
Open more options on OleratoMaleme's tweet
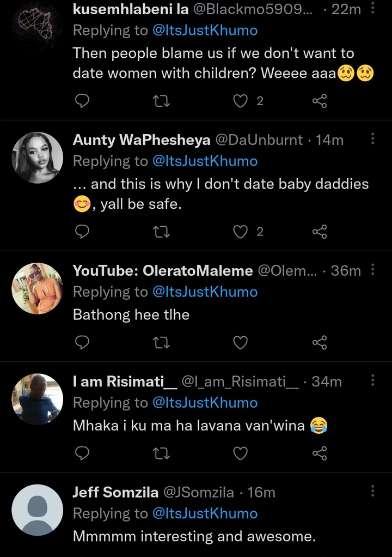372,269
